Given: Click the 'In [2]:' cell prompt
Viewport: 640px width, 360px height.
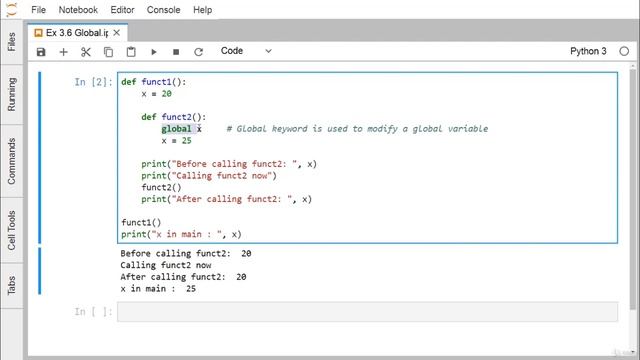Looking at the screenshot, I should [93, 82].
